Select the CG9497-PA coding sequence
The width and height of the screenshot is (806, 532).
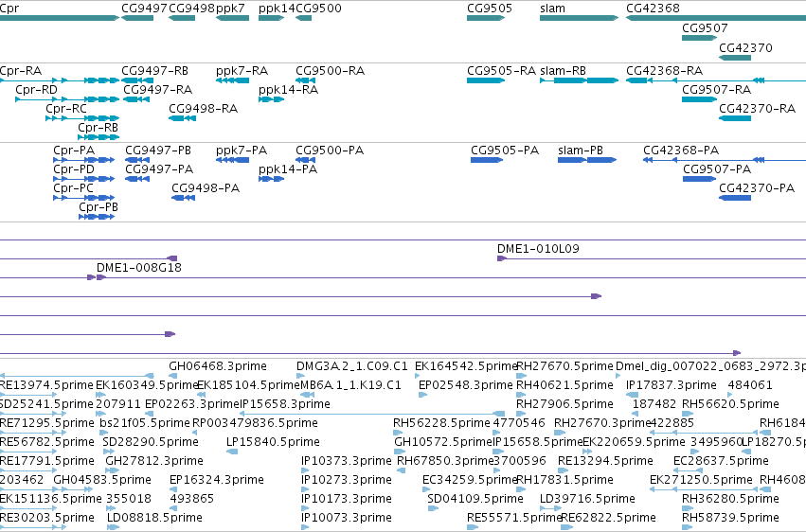[137, 179]
